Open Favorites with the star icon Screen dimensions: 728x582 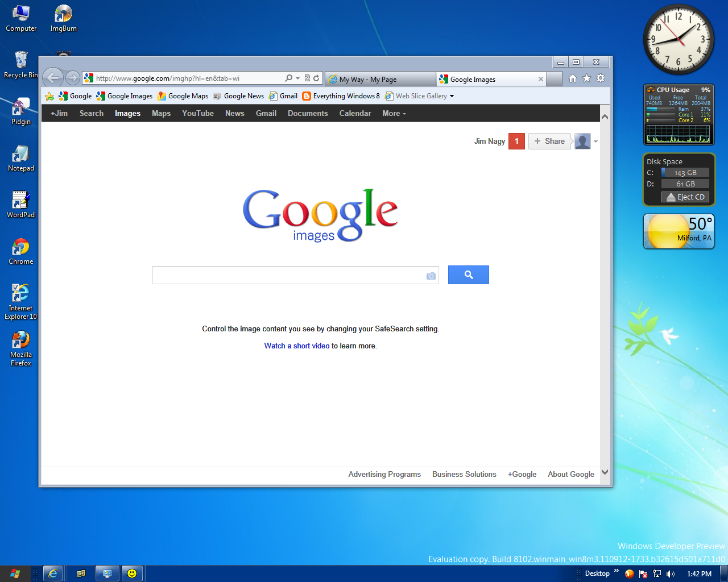[x=586, y=78]
